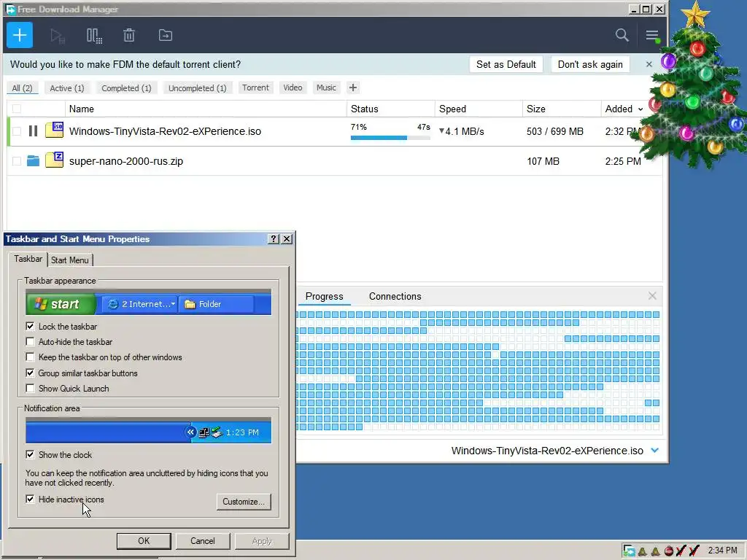
Task: Toggle Lock the taskbar checkbox
Action: [x=30, y=326]
